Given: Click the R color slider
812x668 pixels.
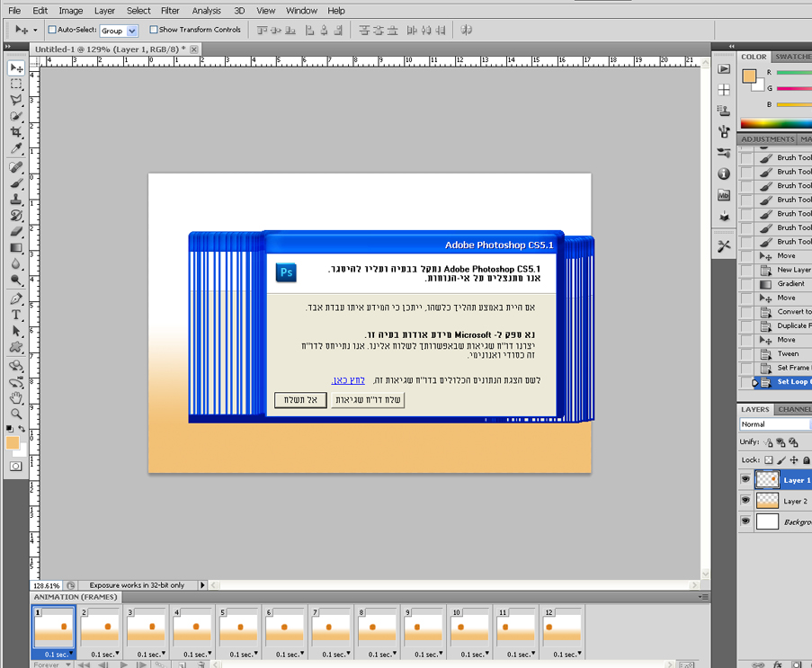Looking at the screenshot, I should click(x=794, y=73).
